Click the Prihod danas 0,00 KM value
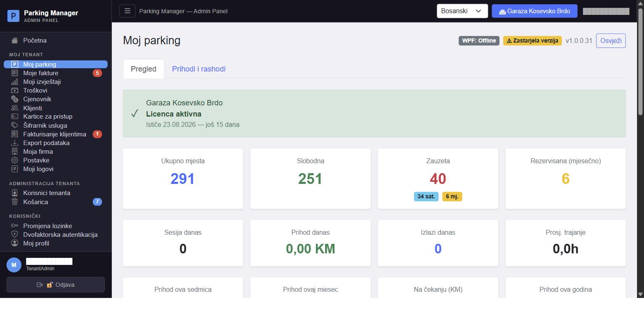644x324 pixels. point(310,249)
